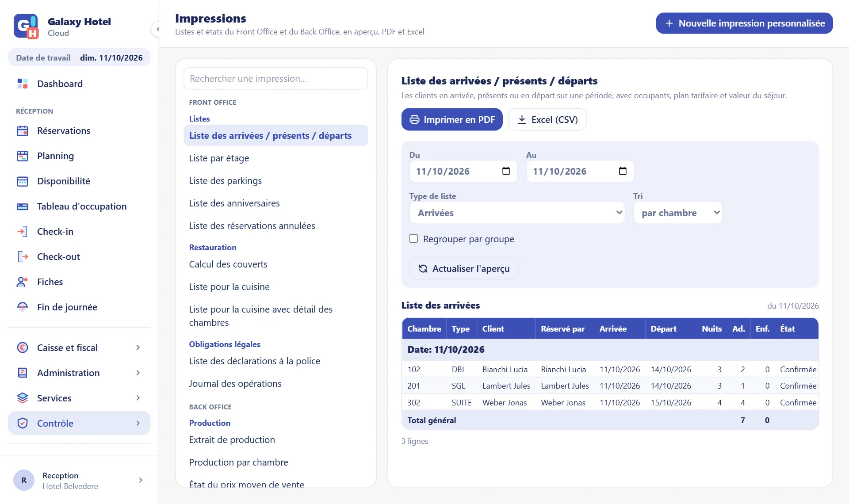Click the Date de travail pill

[x=79, y=57]
